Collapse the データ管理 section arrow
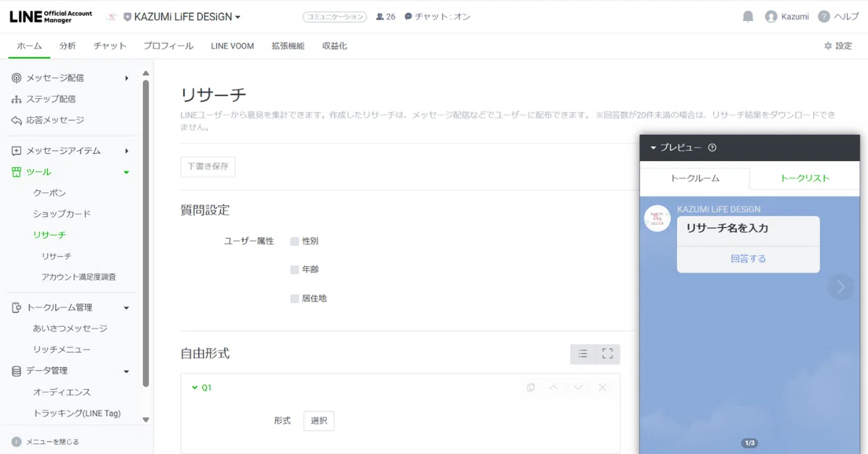This screenshot has width=868, height=454. (127, 372)
